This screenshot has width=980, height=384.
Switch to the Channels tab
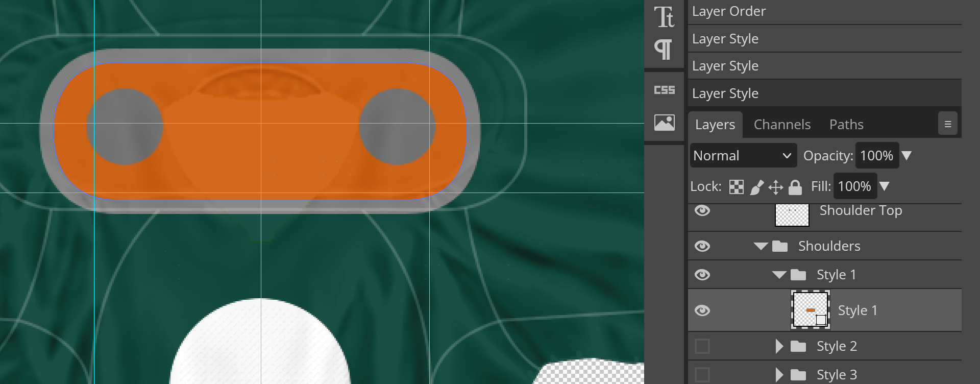pyautogui.click(x=782, y=125)
